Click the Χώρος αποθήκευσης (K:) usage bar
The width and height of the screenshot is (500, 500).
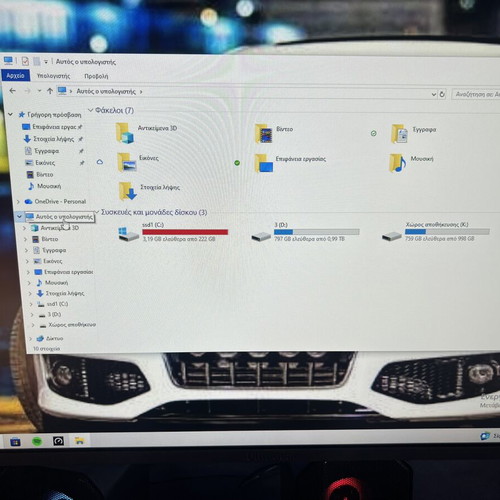447,231
